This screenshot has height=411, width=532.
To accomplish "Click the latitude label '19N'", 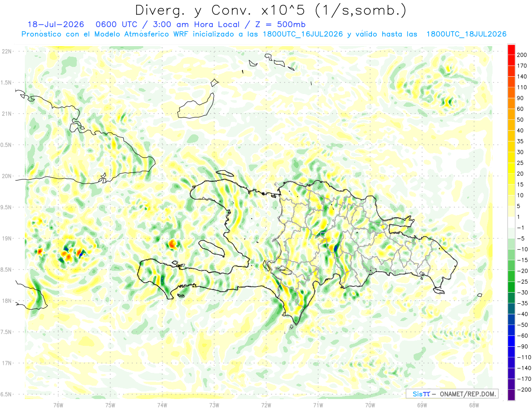I will click(7, 239).
